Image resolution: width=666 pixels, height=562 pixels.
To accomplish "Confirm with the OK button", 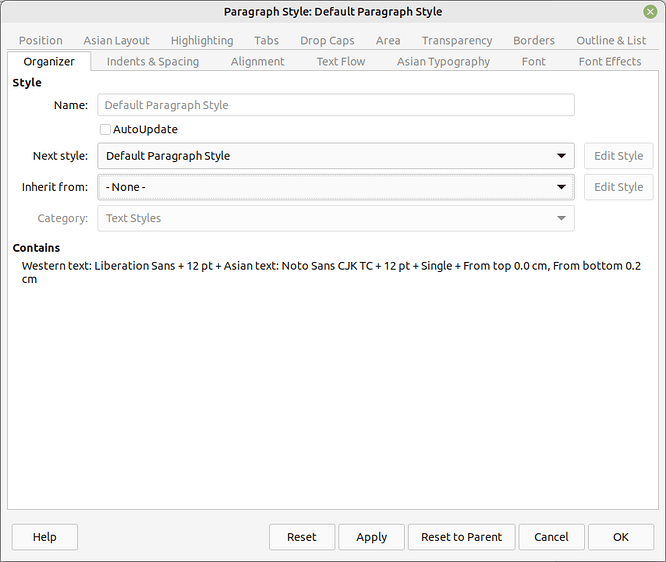I will (x=621, y=537).
